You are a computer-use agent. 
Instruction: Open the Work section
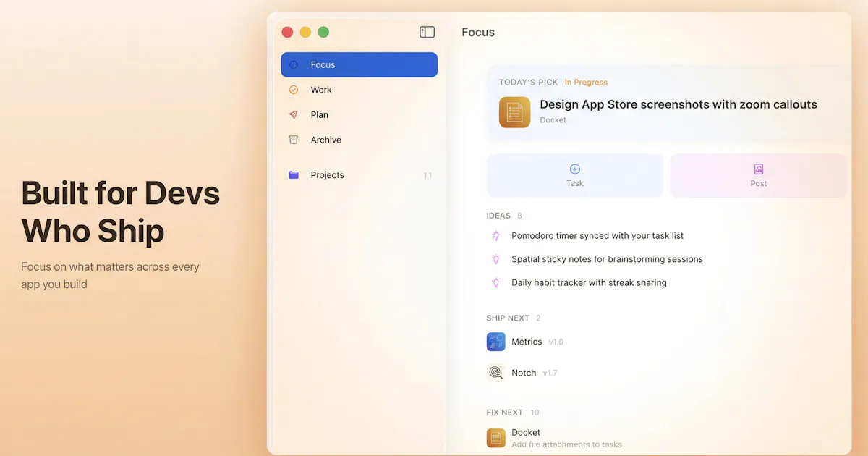pyautogui.click(x=359, y=90)
